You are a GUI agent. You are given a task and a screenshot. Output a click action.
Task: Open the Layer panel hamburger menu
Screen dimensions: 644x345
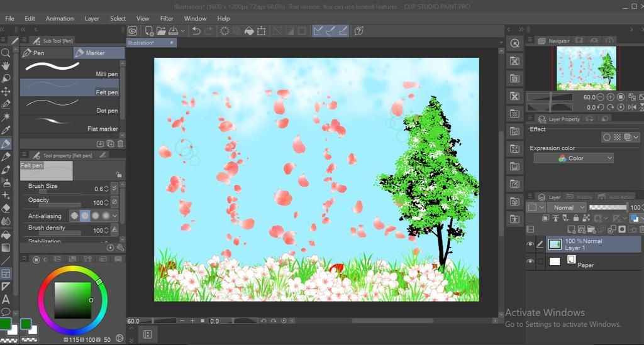530,197
